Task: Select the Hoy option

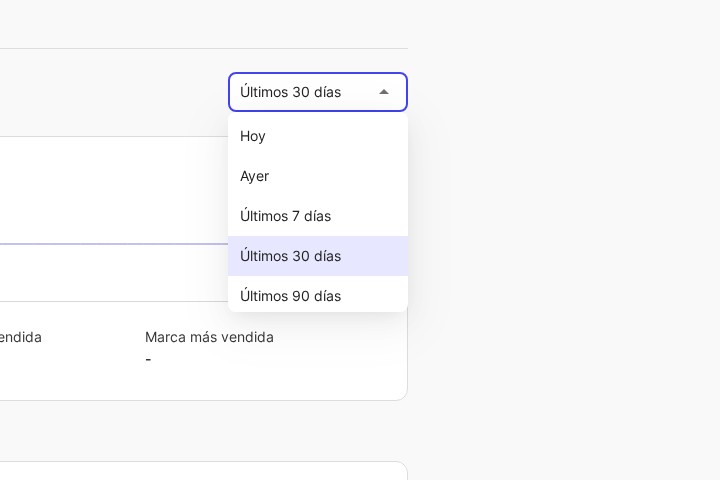Action: pyautogui.click(x=318, y=136)
